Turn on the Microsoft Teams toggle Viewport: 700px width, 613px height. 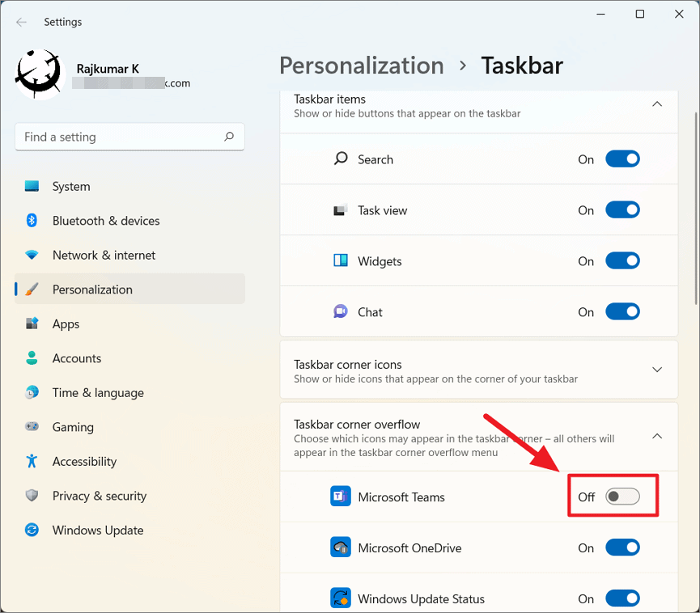coord(622,497)
